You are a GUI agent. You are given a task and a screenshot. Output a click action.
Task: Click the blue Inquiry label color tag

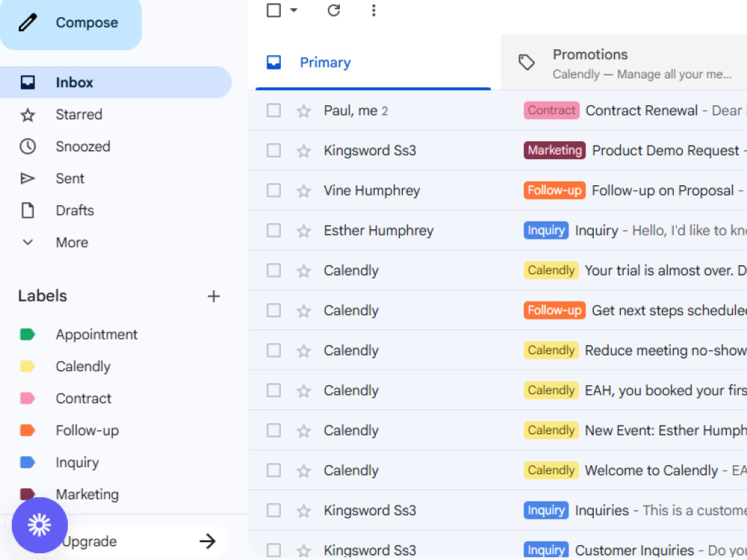pos(27,462)
